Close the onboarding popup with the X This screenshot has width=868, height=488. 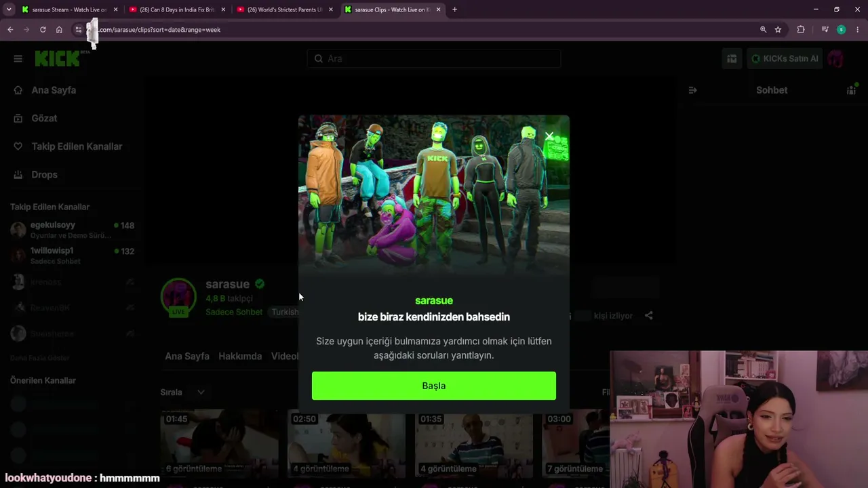point(549,136)
